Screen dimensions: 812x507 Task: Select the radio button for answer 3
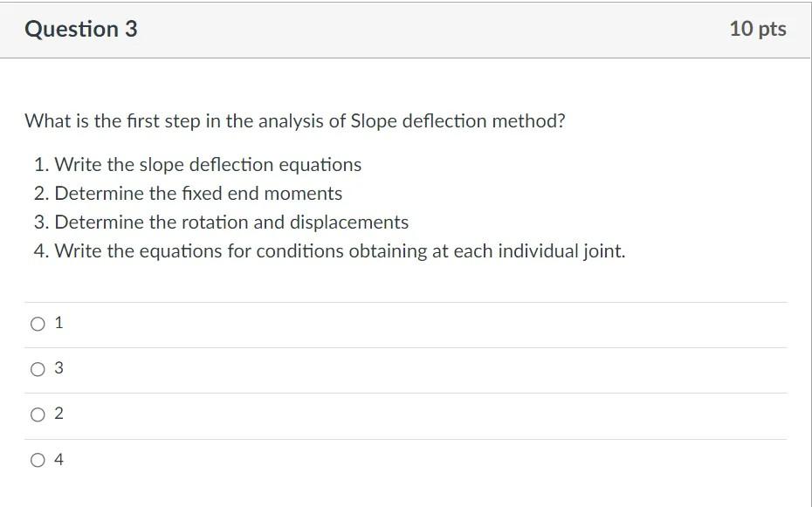coord(38,369)
